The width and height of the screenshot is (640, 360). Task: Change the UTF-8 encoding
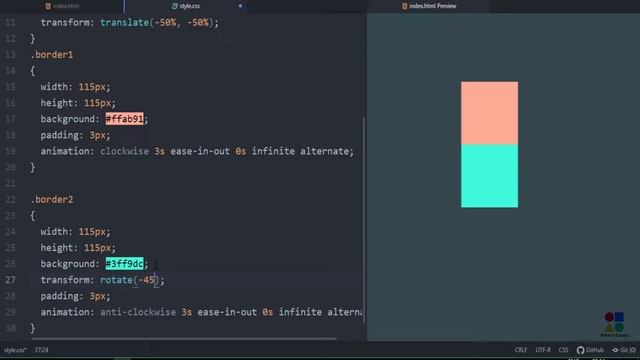[x=542, y=350]
